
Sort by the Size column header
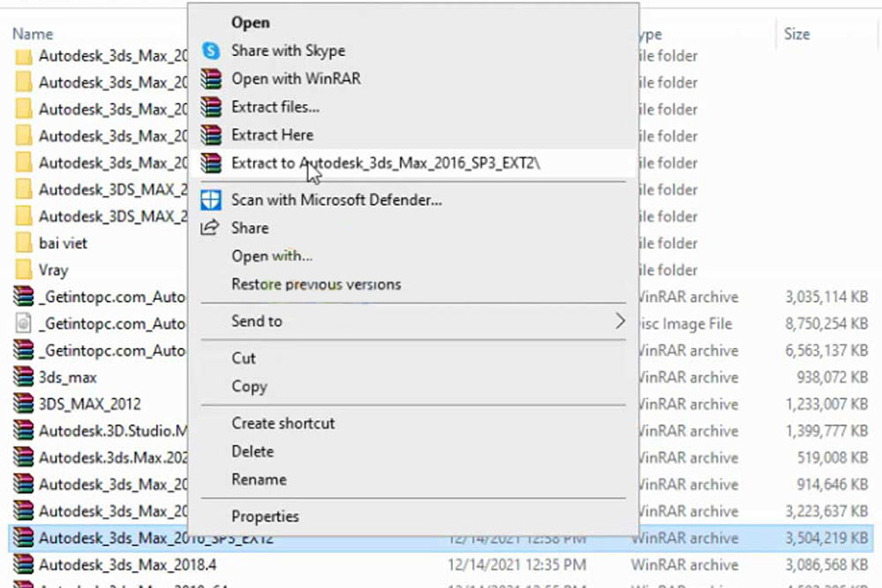point(797,33)
